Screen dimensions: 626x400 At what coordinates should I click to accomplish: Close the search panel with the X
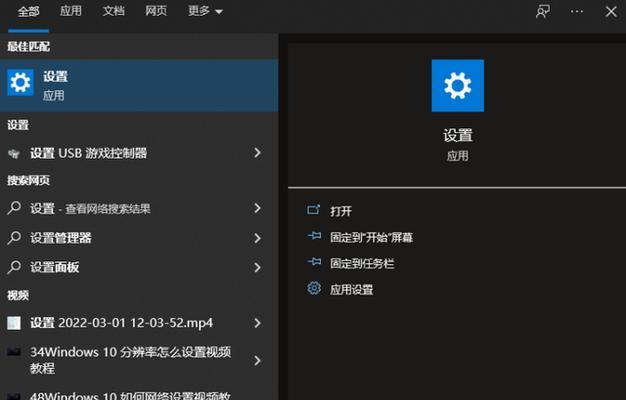tap(611, 12)
